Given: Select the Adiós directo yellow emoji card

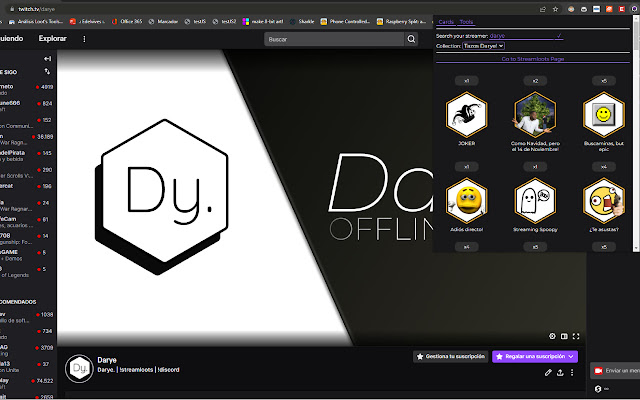Looking at the screenshot, I should point(467,200).
